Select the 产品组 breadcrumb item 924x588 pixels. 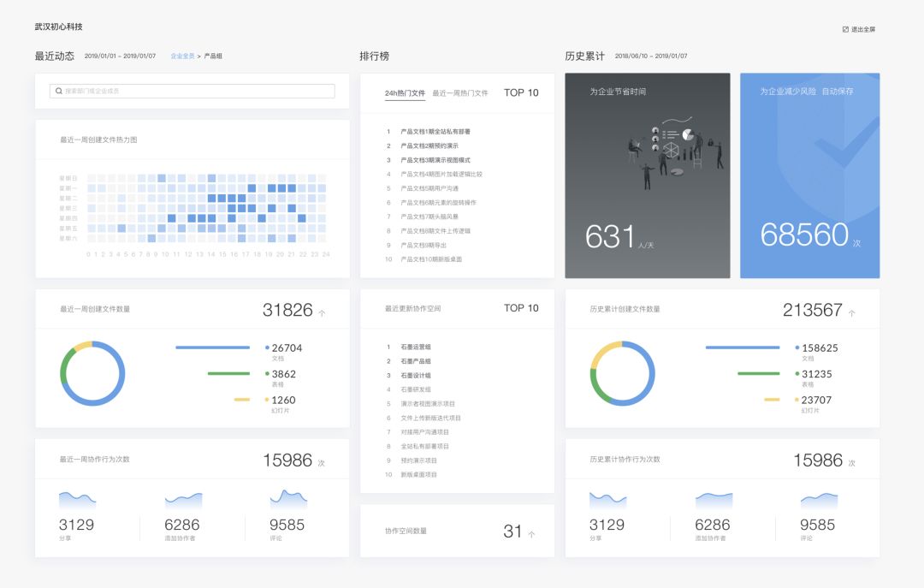[213, 56]
